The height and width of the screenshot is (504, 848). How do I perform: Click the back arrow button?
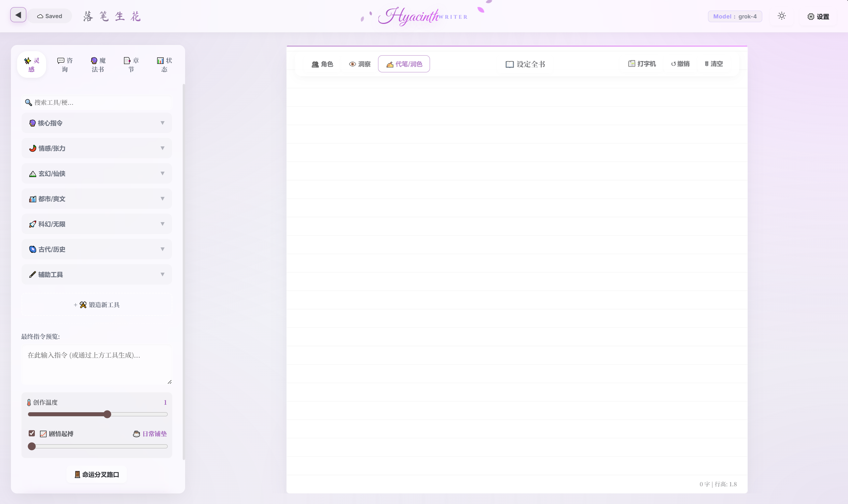point(18,15)
